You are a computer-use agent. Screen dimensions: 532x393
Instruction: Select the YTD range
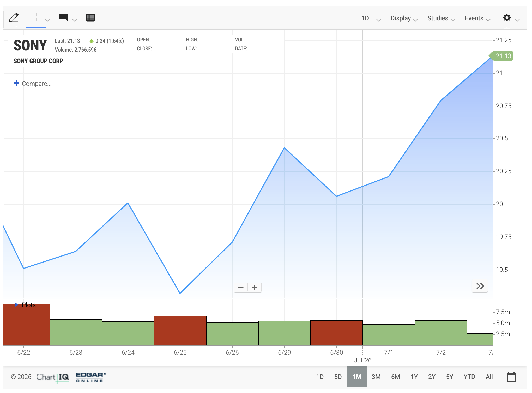469,377
